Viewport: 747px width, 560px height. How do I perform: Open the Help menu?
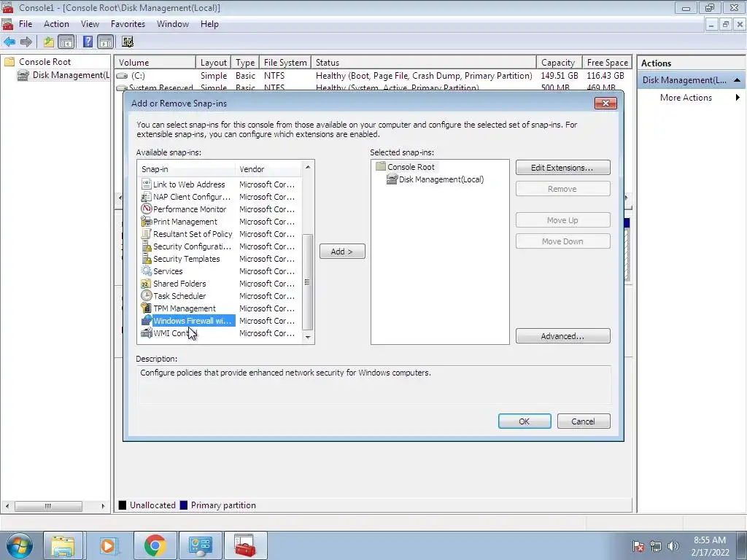point(209,24)
